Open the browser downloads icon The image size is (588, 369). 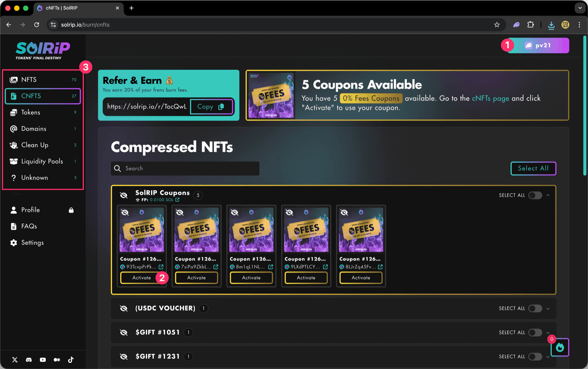pos(551,25)
